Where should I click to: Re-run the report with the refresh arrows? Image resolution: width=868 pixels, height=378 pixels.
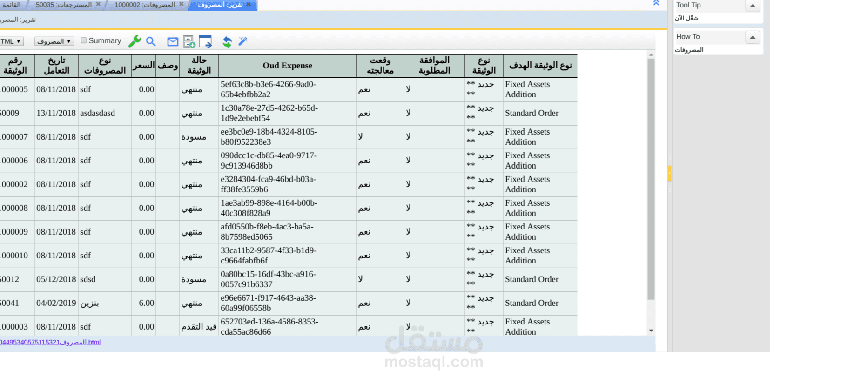[227, 42]
